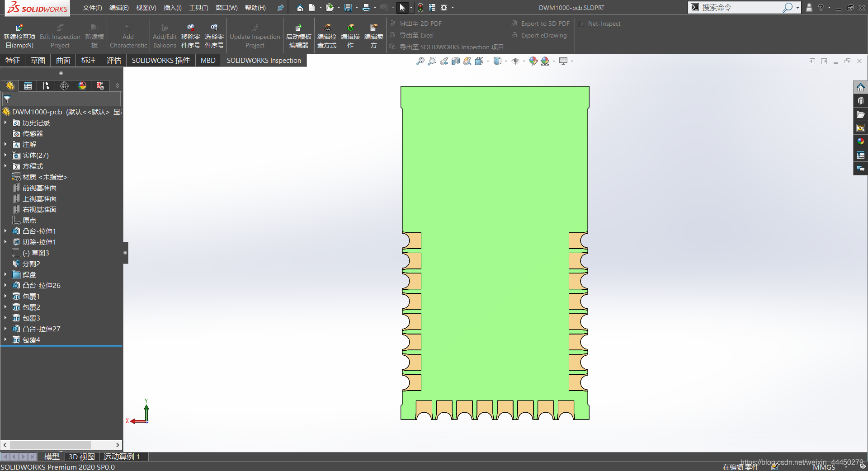Switch to the 评估 ribbon tab

114,61
